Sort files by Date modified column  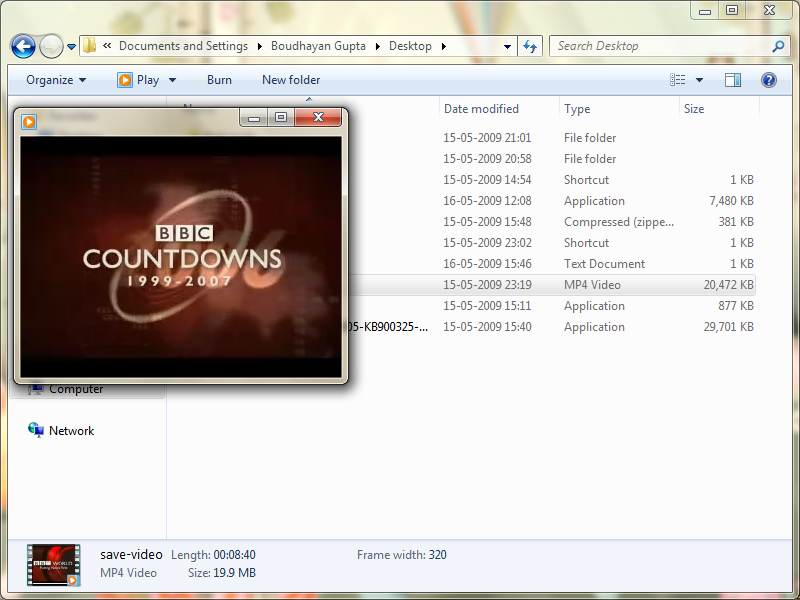(x=481, y=109)
